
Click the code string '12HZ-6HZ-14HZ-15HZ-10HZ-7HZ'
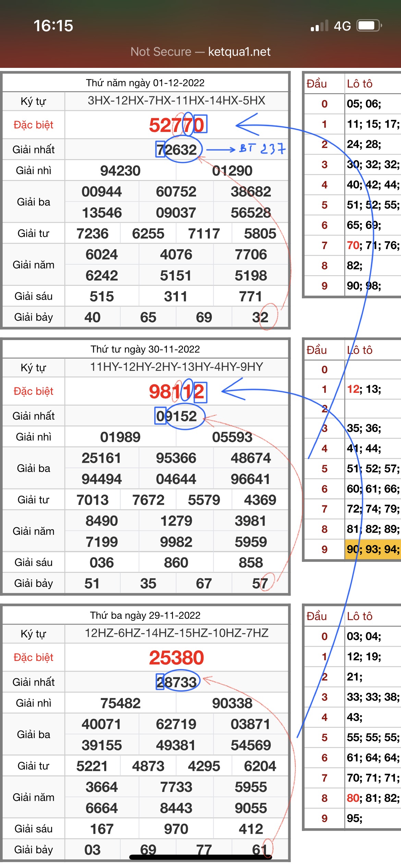177,633
